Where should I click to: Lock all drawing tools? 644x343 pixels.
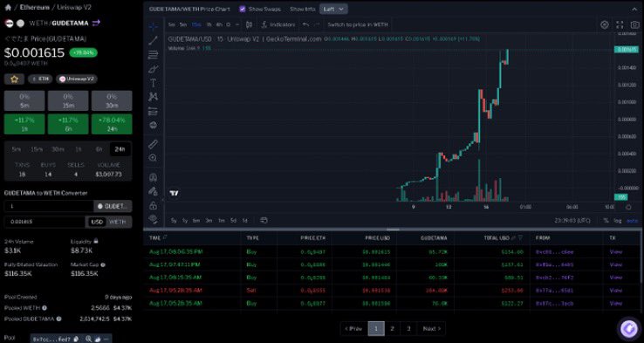tap(154, 205)
